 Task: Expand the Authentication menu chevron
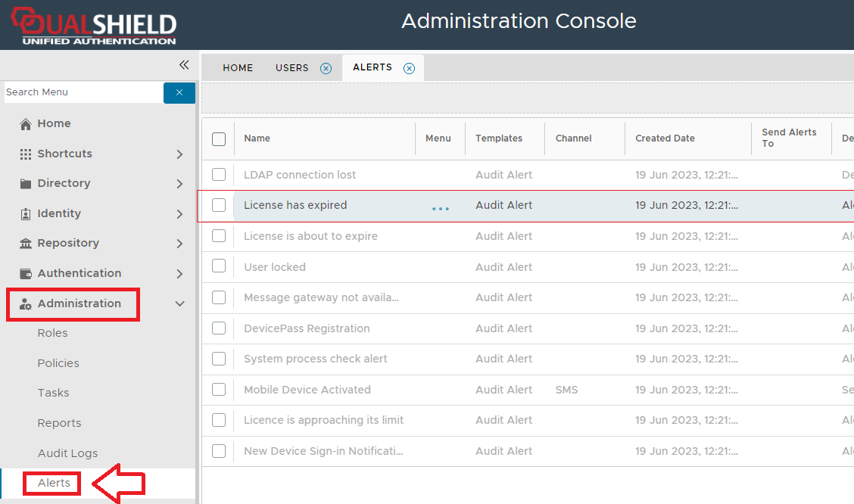(179, 274)
